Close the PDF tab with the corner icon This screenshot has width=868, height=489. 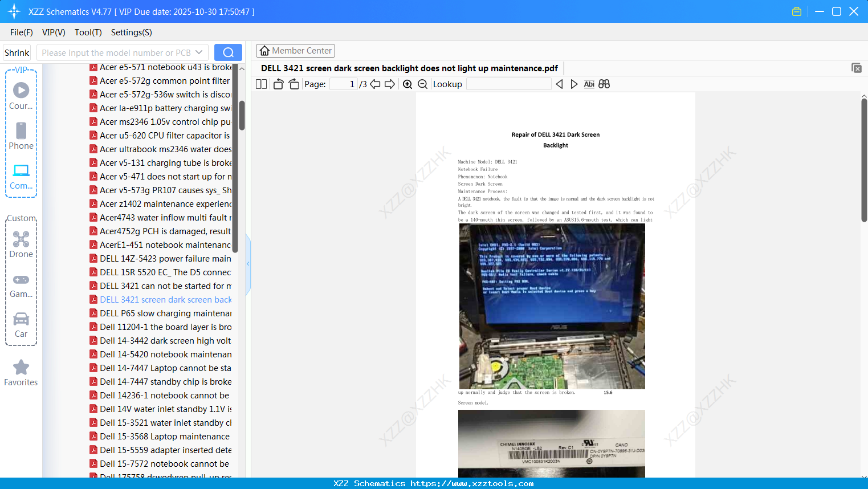[857, 68]
